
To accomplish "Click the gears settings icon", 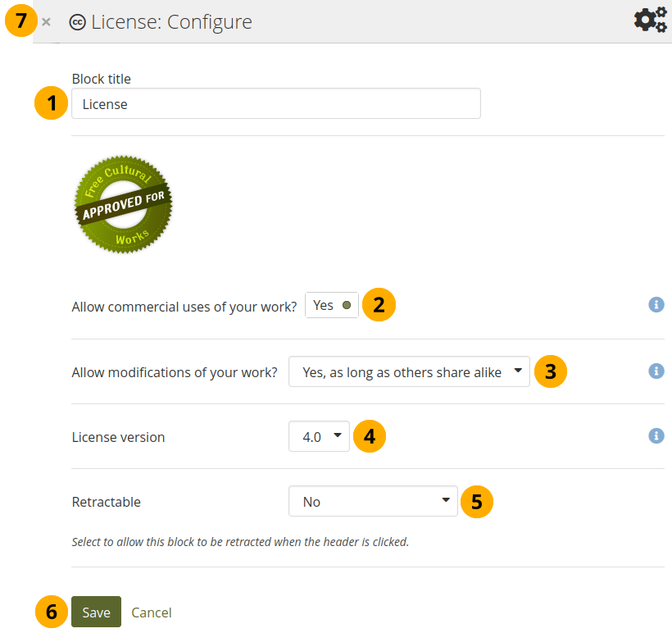I will point(651,20).
